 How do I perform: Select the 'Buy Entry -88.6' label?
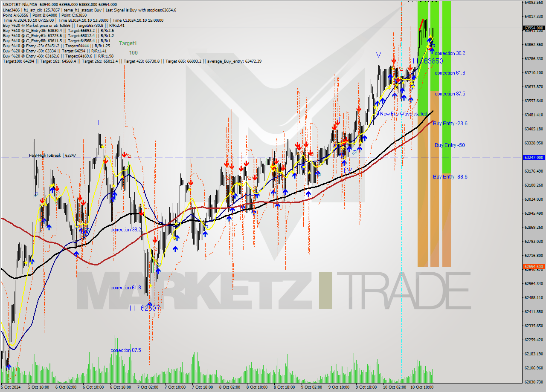pos(450,177)
